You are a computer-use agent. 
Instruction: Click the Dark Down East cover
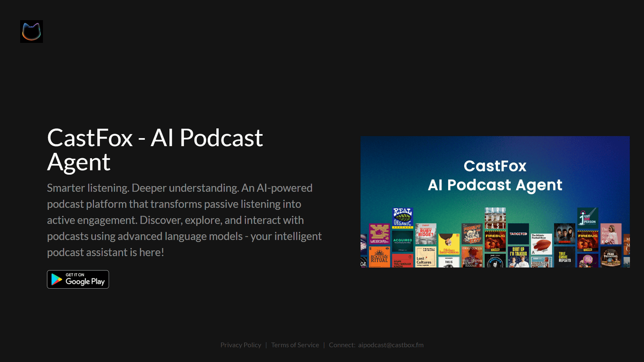495,218
